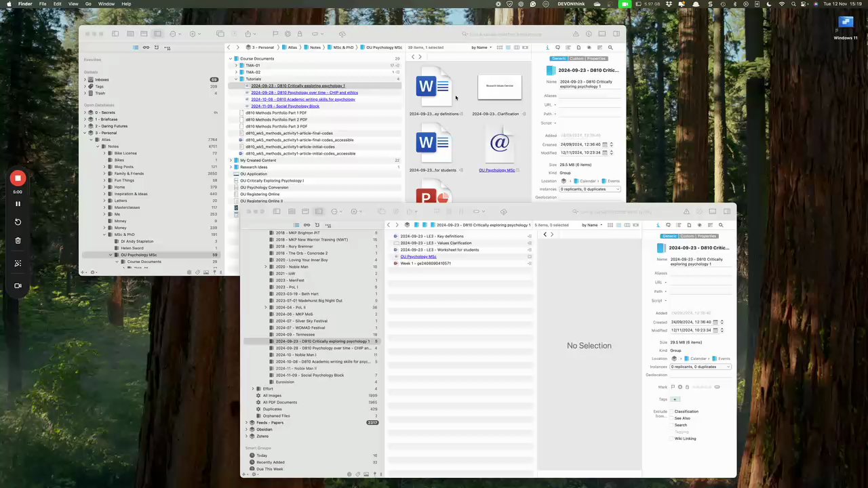Enable the Classification exclude checkbox
The image size is (868, 488).
pos(671,411)
